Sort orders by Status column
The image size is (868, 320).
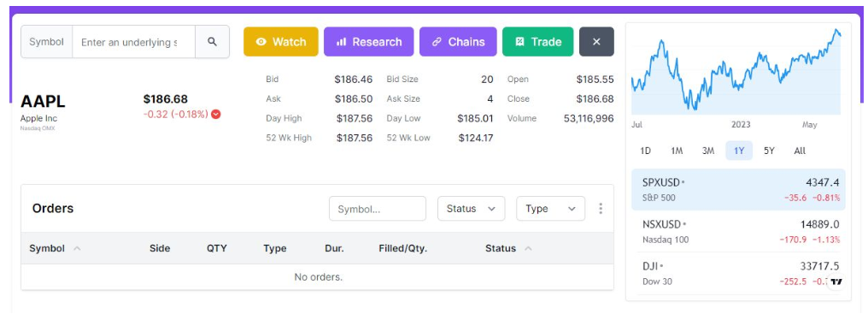pos(509,248)
